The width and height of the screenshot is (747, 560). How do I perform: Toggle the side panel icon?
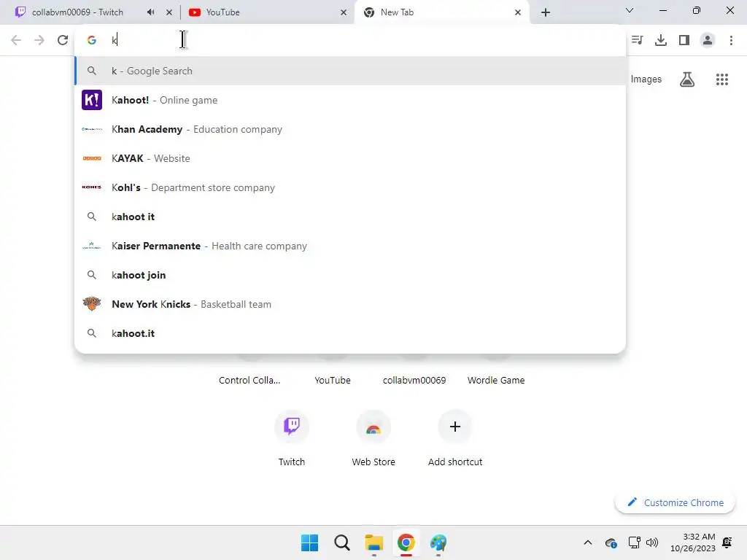pos(684,40)
